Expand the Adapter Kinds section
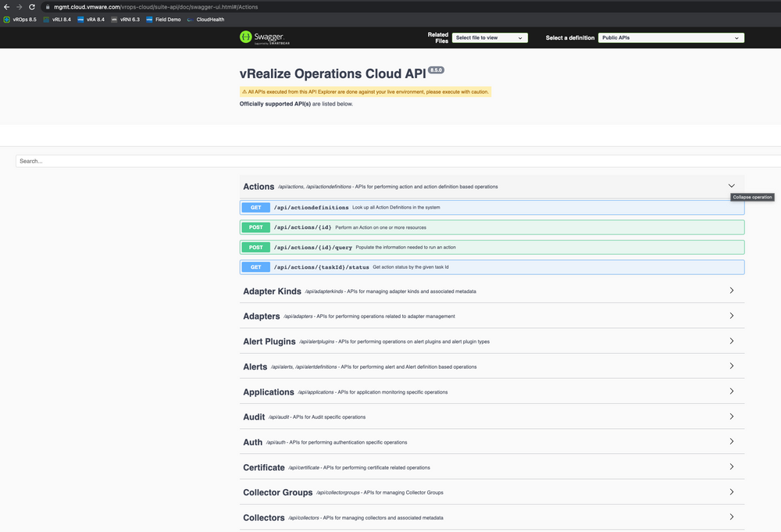This screenshot has width=781, height=532. point(732,291)
